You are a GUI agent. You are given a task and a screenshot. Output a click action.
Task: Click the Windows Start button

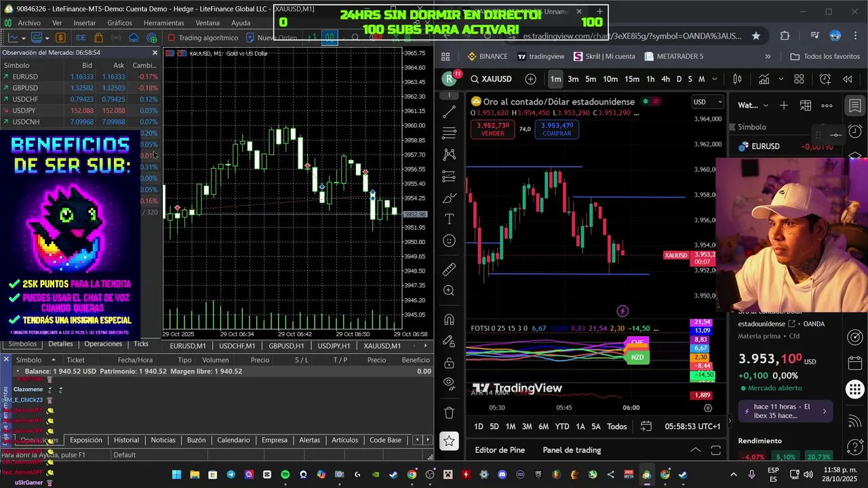tap(176, 474)
